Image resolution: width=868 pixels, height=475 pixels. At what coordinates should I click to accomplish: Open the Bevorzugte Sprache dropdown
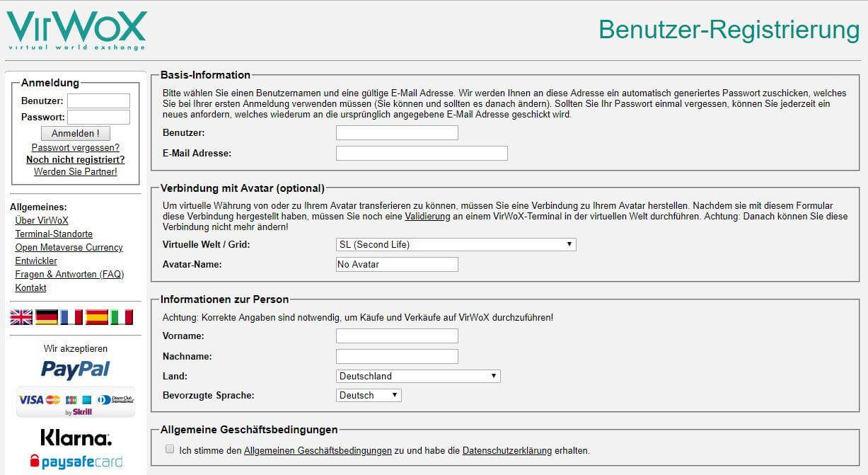point(369,395)
